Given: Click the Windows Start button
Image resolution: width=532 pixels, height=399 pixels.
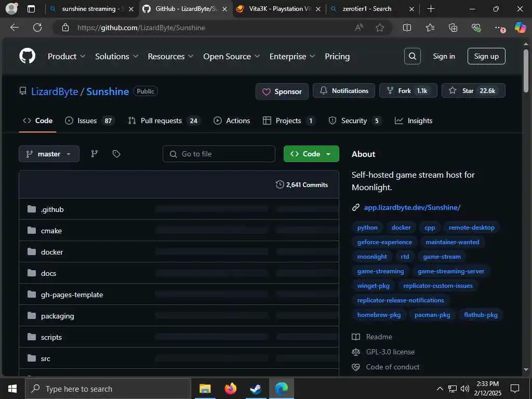Looking at the screenshot, I should (x=12, y=389).
